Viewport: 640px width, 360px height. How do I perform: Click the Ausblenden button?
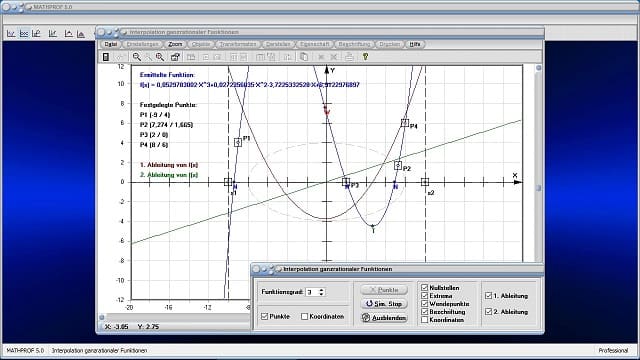pos(384,318)
